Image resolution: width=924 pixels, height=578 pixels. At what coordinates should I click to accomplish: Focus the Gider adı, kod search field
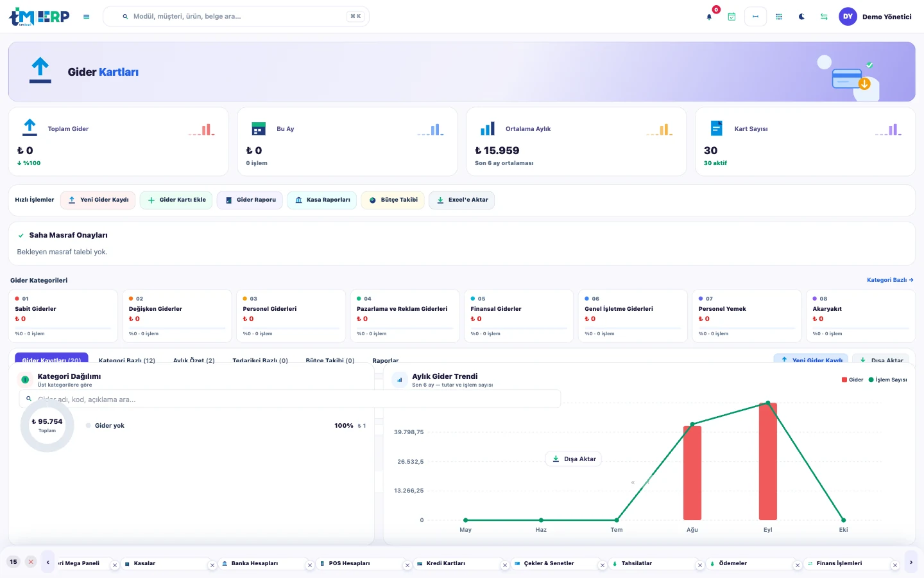[290, 399]
